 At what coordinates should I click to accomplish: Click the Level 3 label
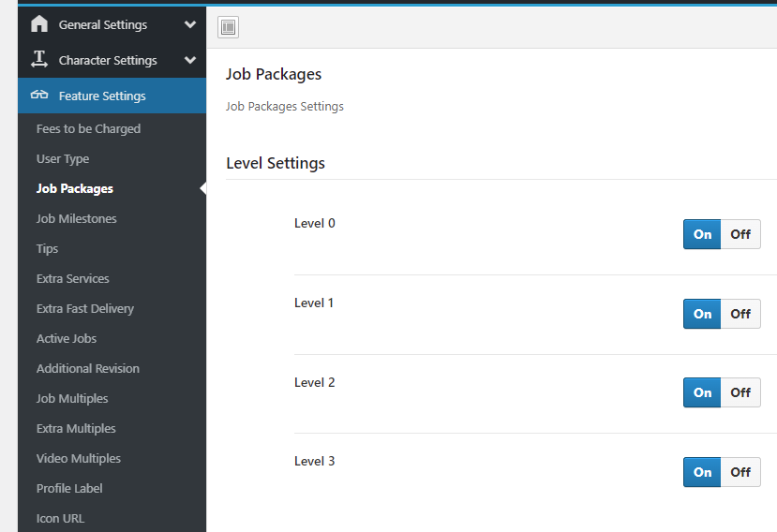[315, 461]
